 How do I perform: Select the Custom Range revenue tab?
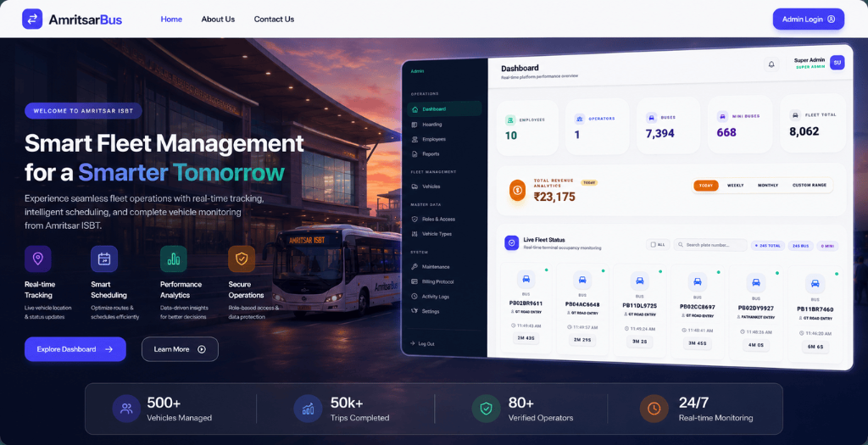coord(810,186)
